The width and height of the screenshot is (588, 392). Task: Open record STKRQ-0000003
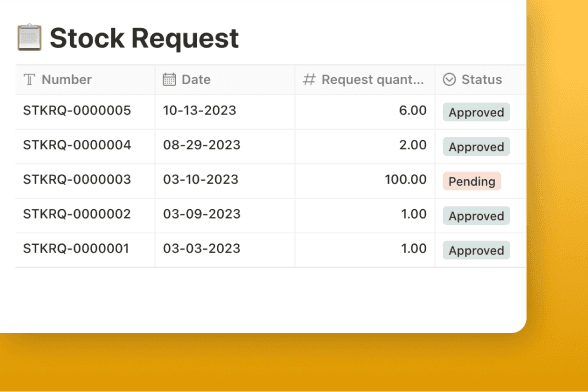[77, 180]
